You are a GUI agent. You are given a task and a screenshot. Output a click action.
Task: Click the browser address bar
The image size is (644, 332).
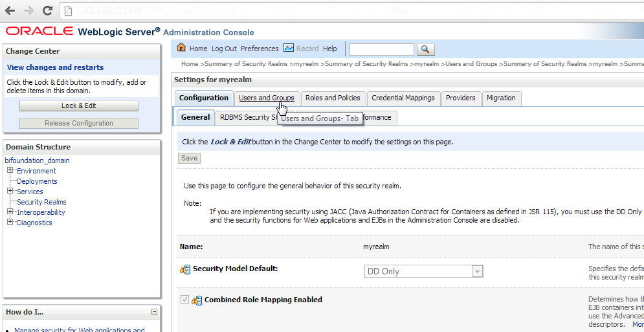click(353, 11)
